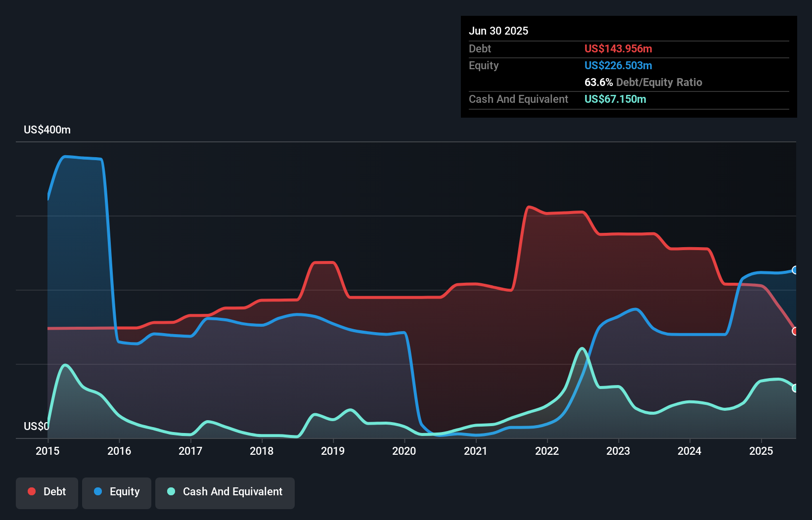Toggle the Cash And Equivalent legend button
Image resolution: width=812 pixels, height=520 pixels.
(225, 493)
